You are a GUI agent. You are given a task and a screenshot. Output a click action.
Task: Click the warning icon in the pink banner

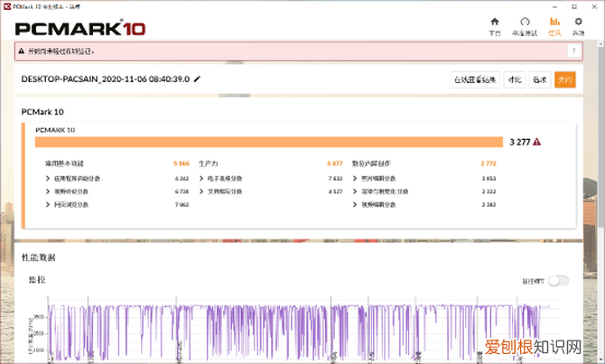click(21, 51)
